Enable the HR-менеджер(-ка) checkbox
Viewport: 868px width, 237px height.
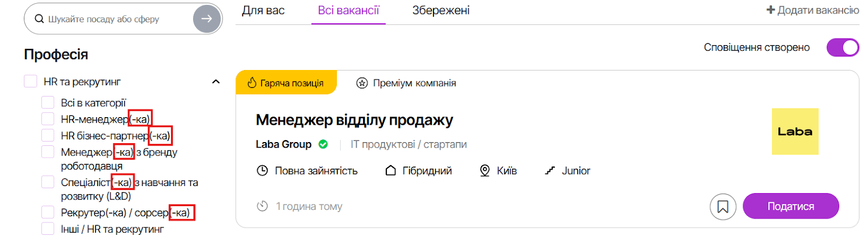(48, 119)
